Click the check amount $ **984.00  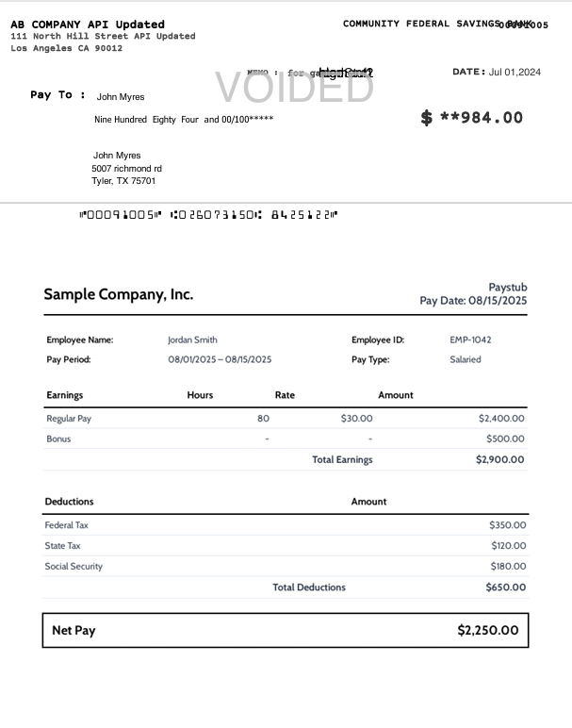[471, 117]
